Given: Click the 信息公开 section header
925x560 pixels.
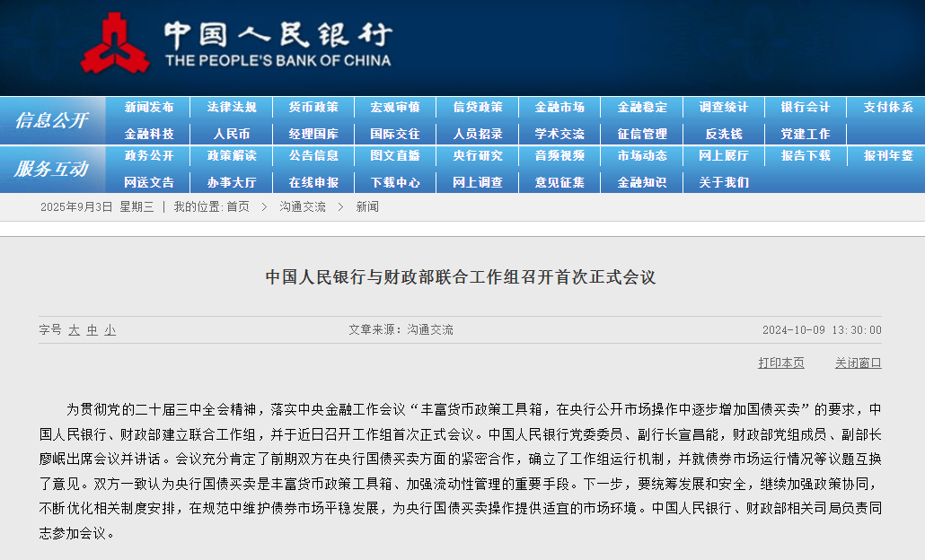Looking at the screenshot, I should point(52,120).
